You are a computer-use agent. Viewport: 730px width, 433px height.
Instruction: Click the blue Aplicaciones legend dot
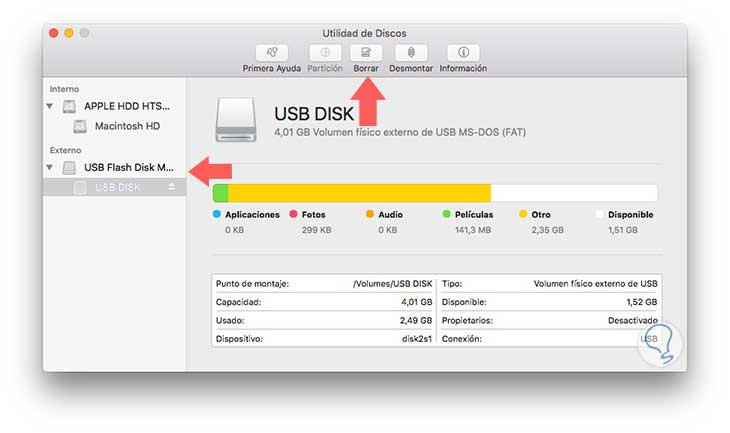(x=216, y=214)
